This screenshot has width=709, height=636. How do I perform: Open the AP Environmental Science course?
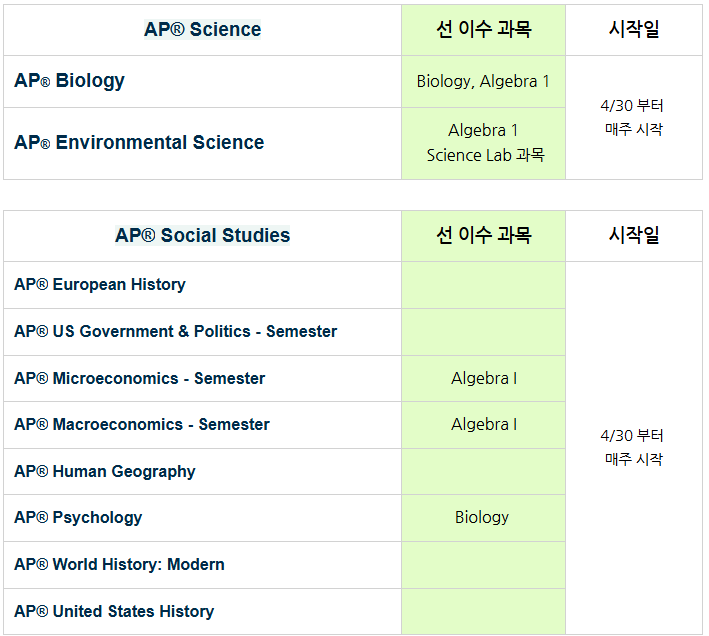click(x=139, y=143)
